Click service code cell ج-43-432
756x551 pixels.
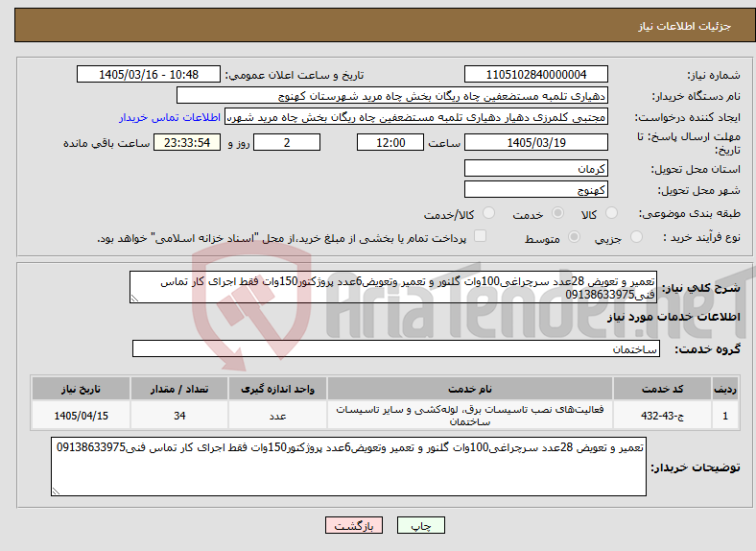click(x=663, y=416)
